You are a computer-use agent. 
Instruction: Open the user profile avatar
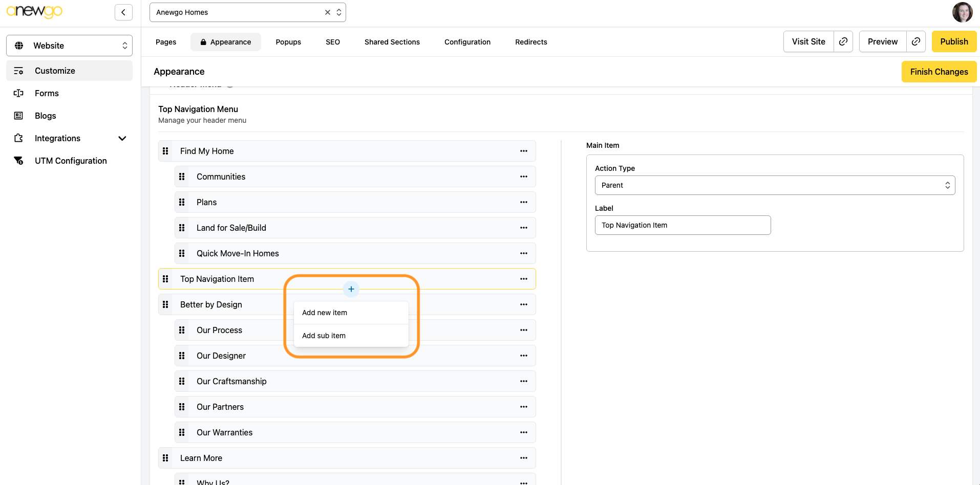962,12
